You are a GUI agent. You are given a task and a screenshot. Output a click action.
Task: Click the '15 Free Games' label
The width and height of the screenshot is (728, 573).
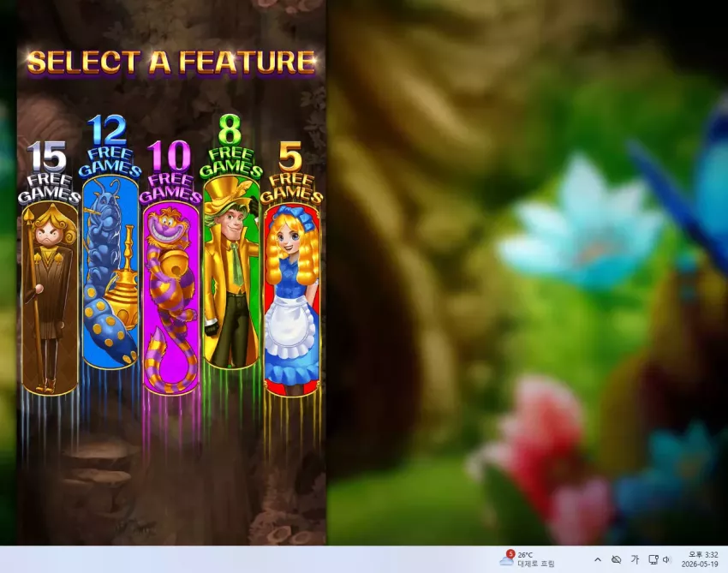point(49,173)
